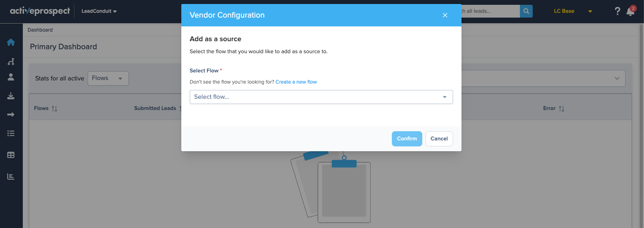The width and height of the screenshot is (644, 228).
Task: Open the reports chart sidebar icon
Action: coord(11,176)
